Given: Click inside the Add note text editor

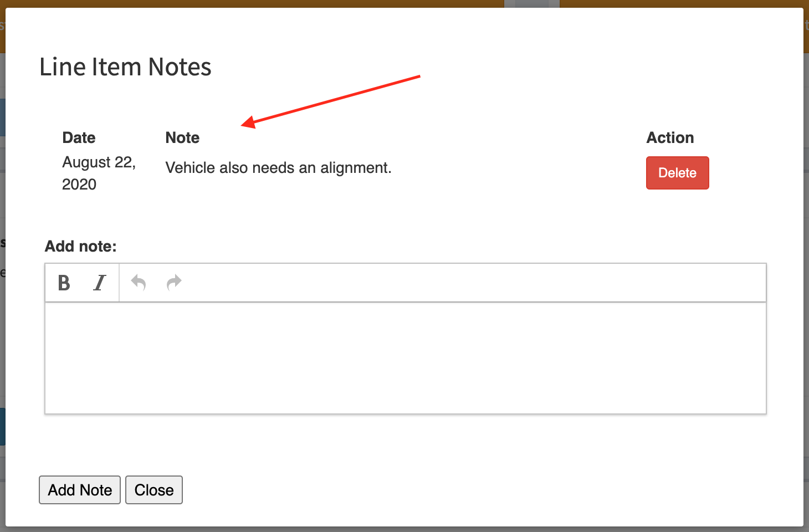Looking at the screenshot, I should [404, 357].
